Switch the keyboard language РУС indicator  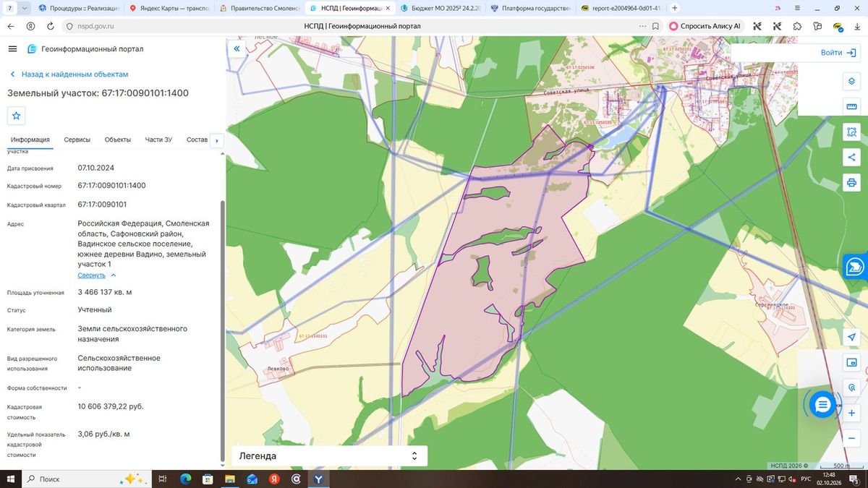[x=806, y=479]
